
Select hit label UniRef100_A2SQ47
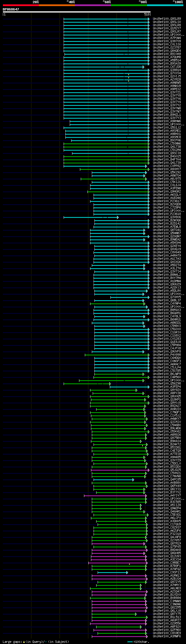pos(167,591)
